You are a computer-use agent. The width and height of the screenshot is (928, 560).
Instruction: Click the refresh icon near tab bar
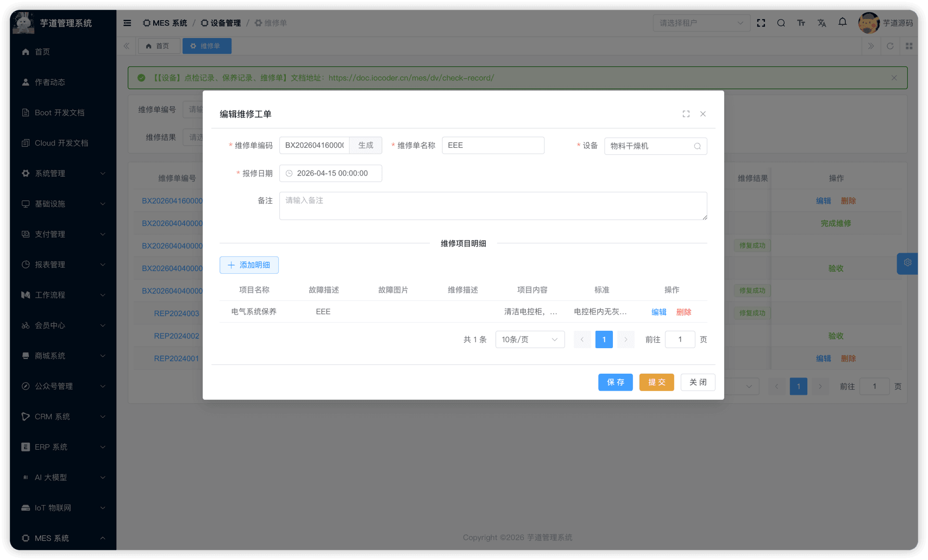click(889, 46)
